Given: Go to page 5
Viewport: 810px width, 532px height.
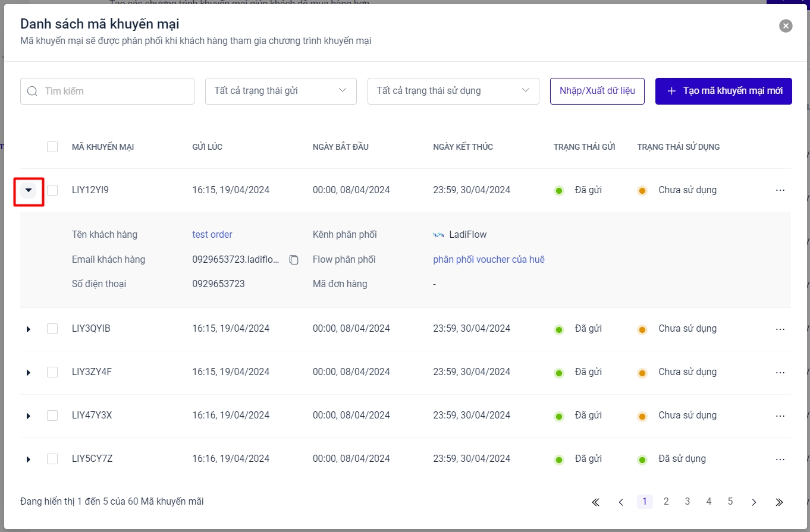Looking at the screenshot, I should (x=730, y=502).
